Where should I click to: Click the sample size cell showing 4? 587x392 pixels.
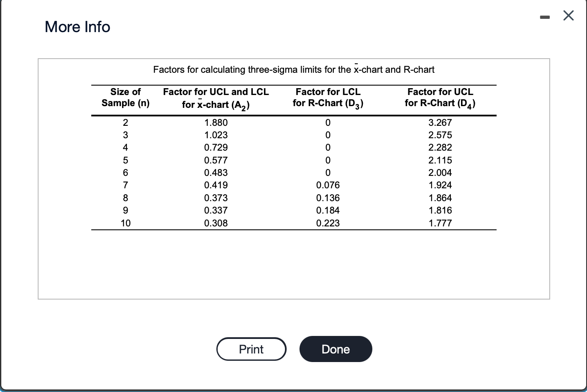point(125,147)
